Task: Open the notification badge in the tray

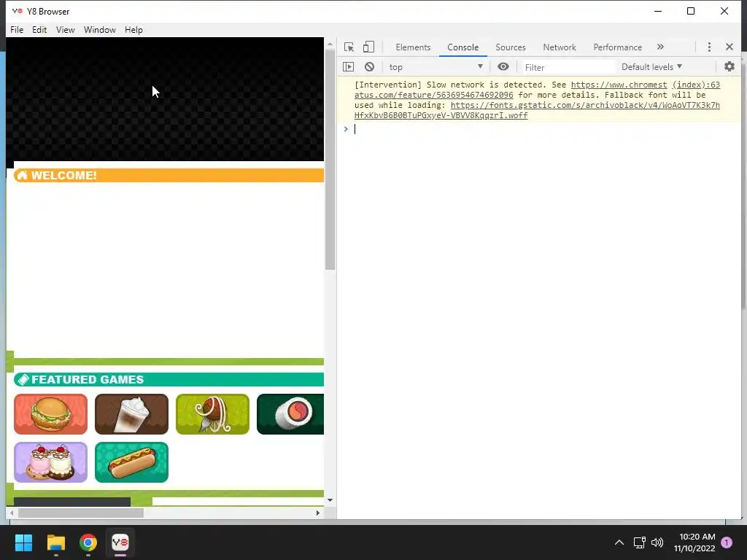Action: click(x=727, y=542)
